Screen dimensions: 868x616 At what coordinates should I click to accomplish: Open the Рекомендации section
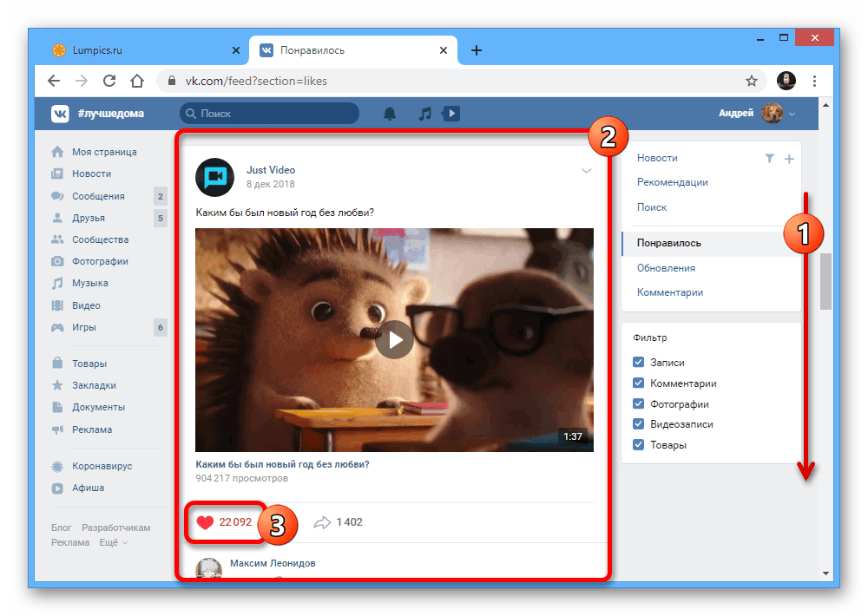coord(672,182)
